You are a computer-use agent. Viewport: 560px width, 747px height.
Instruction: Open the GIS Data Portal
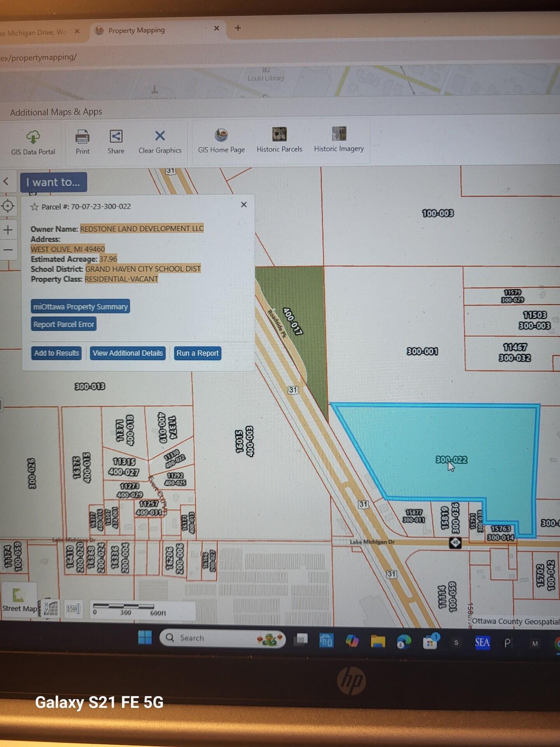(x=33, y=142)
